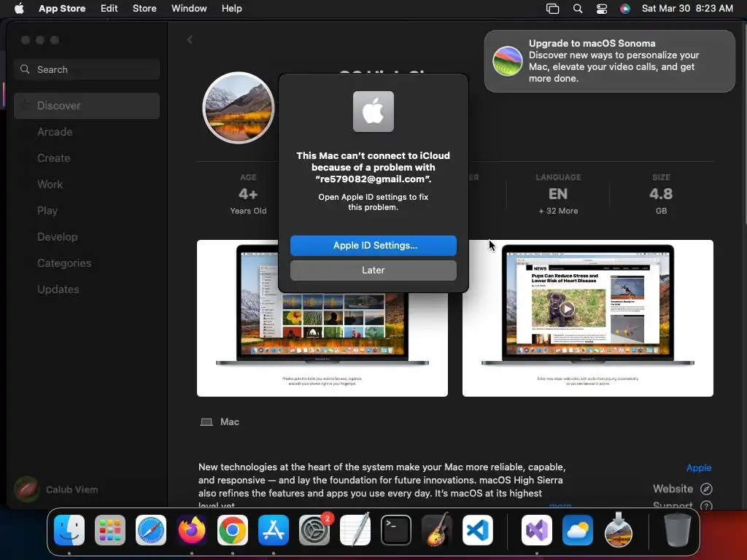This screenshot has height=560, width=747.
Task: Click the LANGUAGE EN info cell
Action: click(558, 194)
